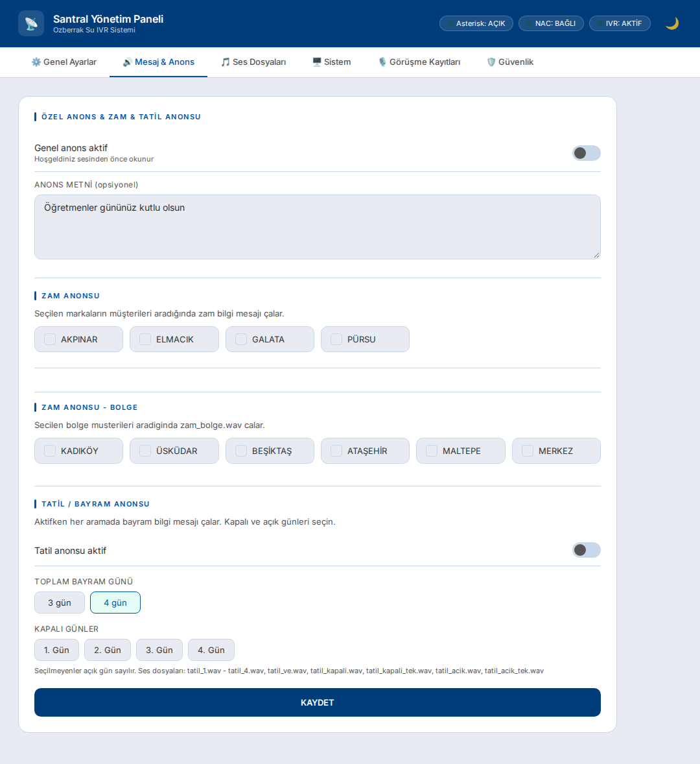Tick the BEŞİKTAŞ region checkbox
This screenshot has height=764, width=700.
tap(241, 451)
